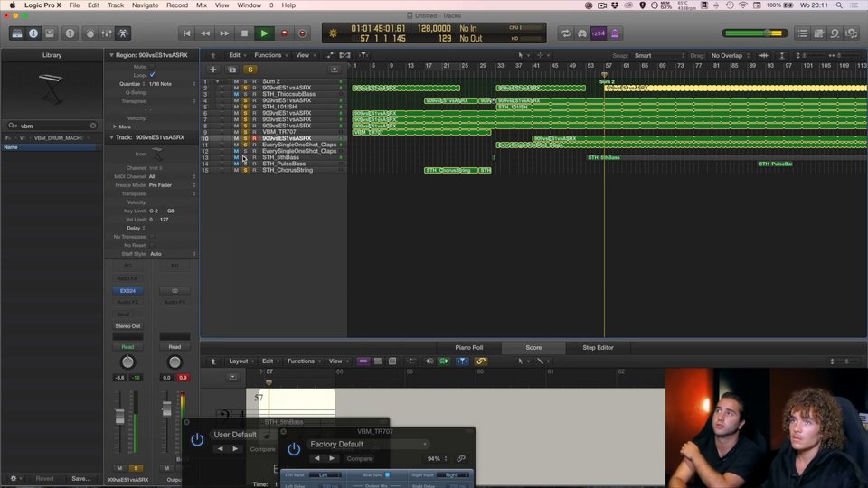
Task: Open the Media browser icon
Action: 852,33
